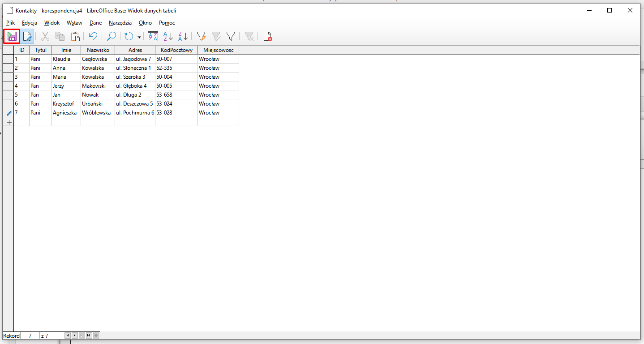The image size is (644, 344).
Task: Sort ascending A to Z
Action: (x=168, y=36)
